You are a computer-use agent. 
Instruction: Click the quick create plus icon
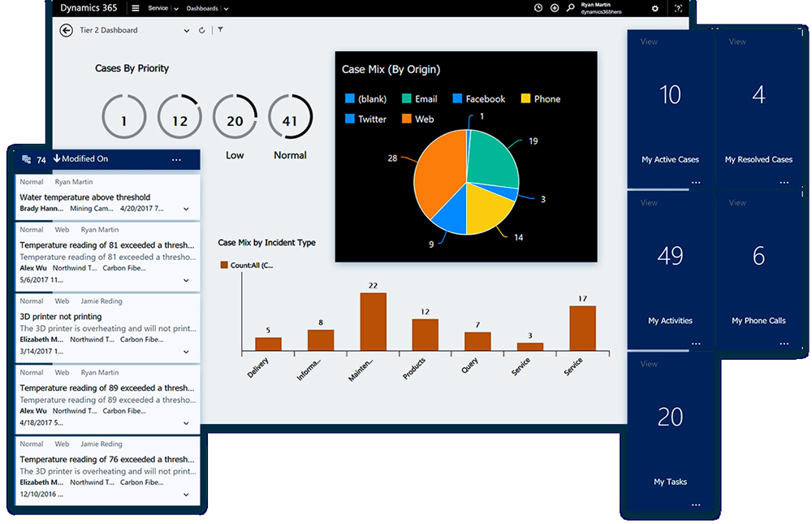pos(554,8)
